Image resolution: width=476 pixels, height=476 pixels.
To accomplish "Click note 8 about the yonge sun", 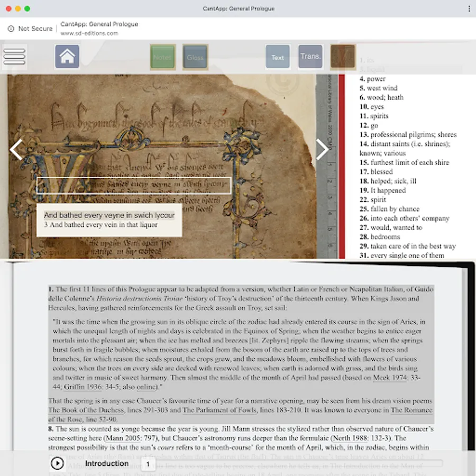I will click(x=241, y=438).
